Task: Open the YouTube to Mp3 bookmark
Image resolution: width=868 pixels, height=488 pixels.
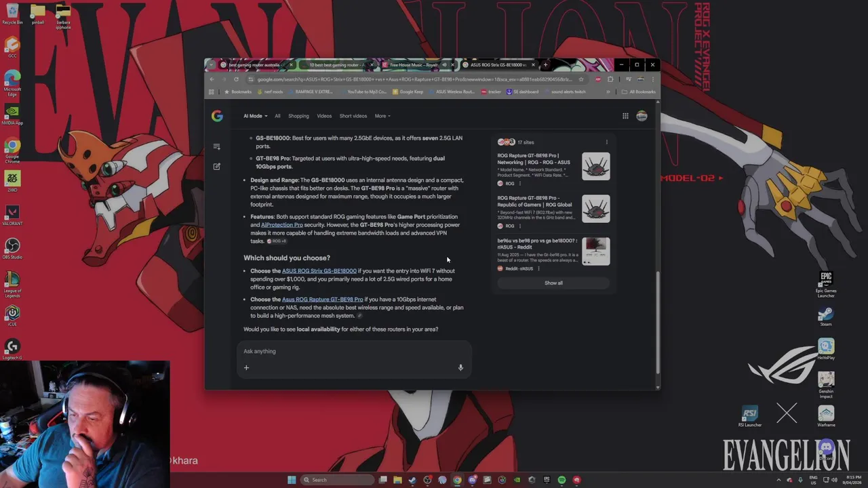Action: point(363,91)
